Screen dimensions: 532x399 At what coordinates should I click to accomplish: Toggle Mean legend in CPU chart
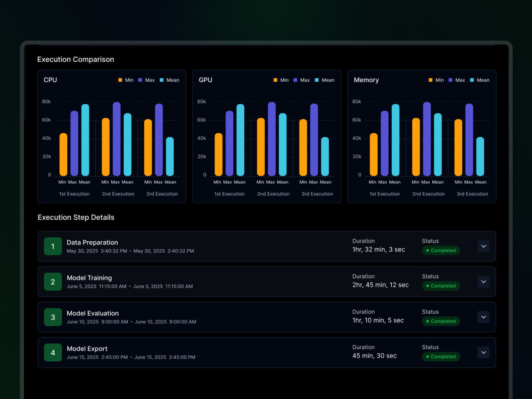click(169, 80)
